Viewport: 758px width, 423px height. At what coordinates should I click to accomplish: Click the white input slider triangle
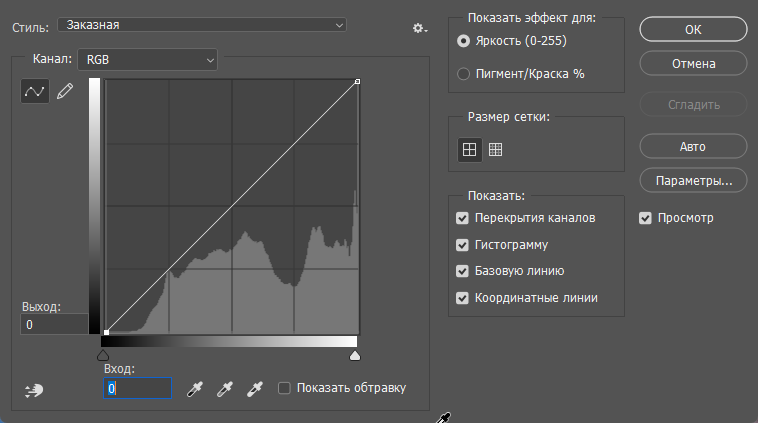[355, 356]
